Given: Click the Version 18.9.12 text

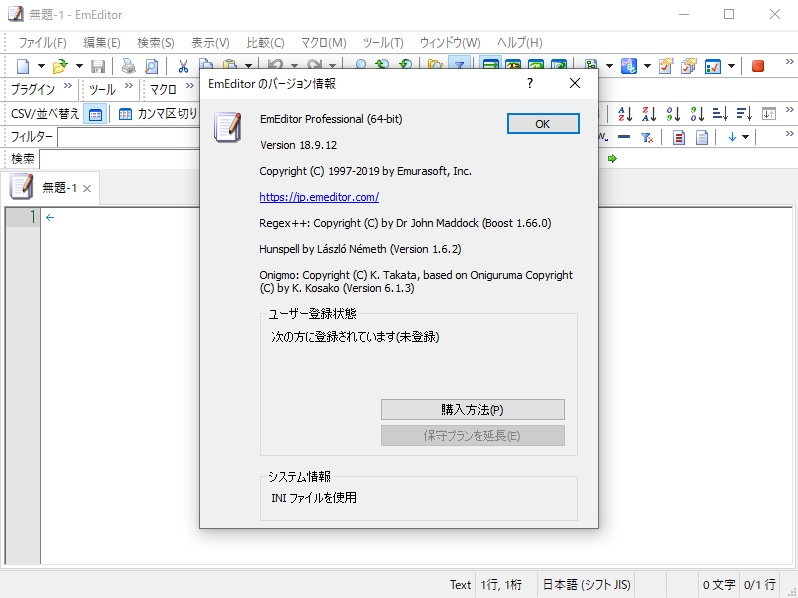Looking at the screenshot, I should tap(298, 145).
